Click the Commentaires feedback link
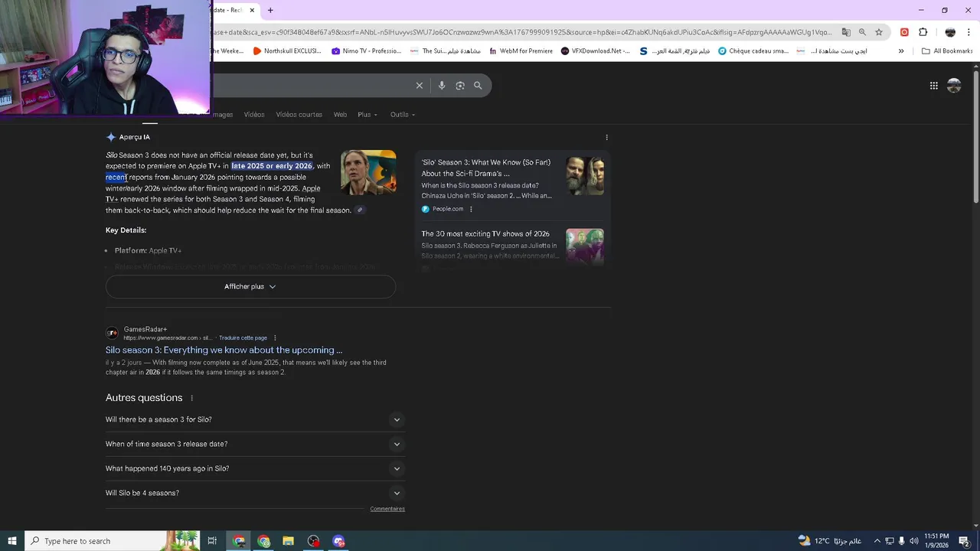Screen dimensions: 980x551 point(387,509)
